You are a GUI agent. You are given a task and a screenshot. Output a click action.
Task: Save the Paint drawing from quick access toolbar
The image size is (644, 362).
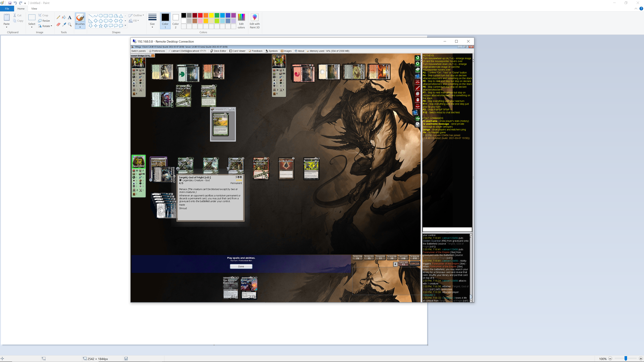pyautogui.click(x=10, y=3)
